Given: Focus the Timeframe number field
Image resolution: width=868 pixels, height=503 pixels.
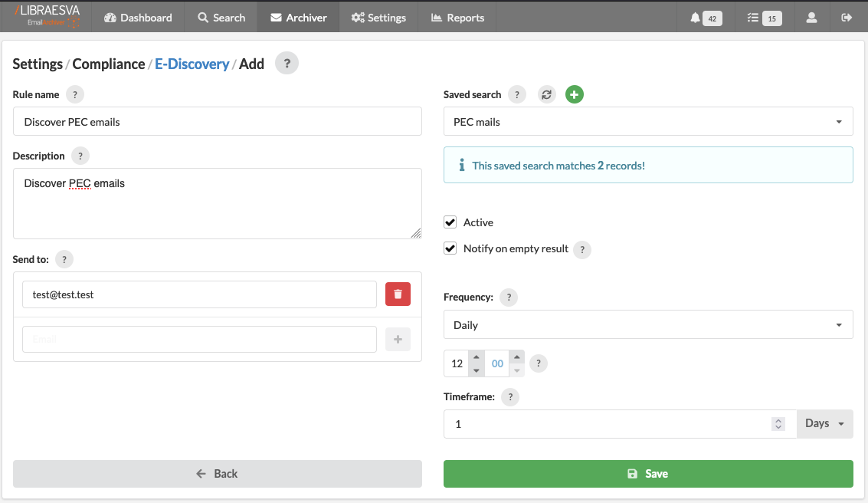Looking at the screenshot, I should point(620,424).
